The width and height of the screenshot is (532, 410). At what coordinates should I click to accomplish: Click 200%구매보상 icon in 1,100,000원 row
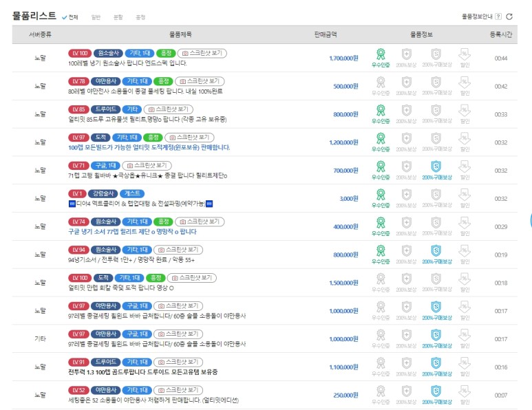point(436,363)
